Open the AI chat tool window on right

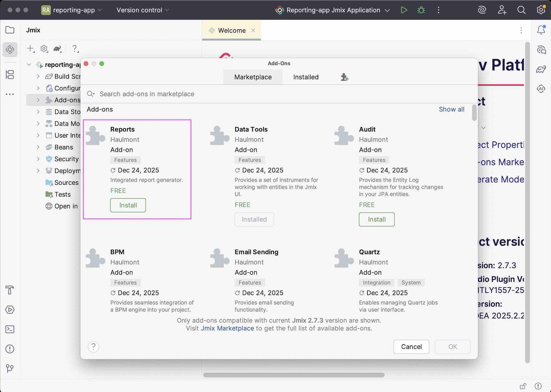pos(541,50)
